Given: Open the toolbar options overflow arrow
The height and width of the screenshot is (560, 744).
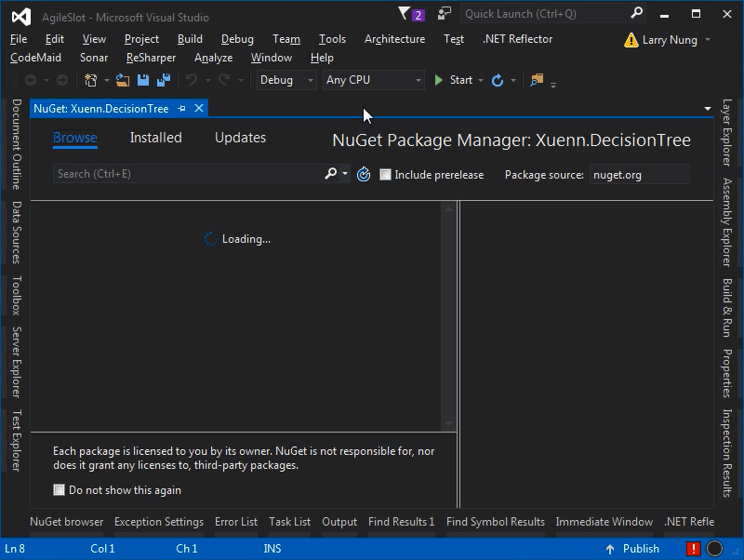Looking at the screenshot, I should click(553, 85).
